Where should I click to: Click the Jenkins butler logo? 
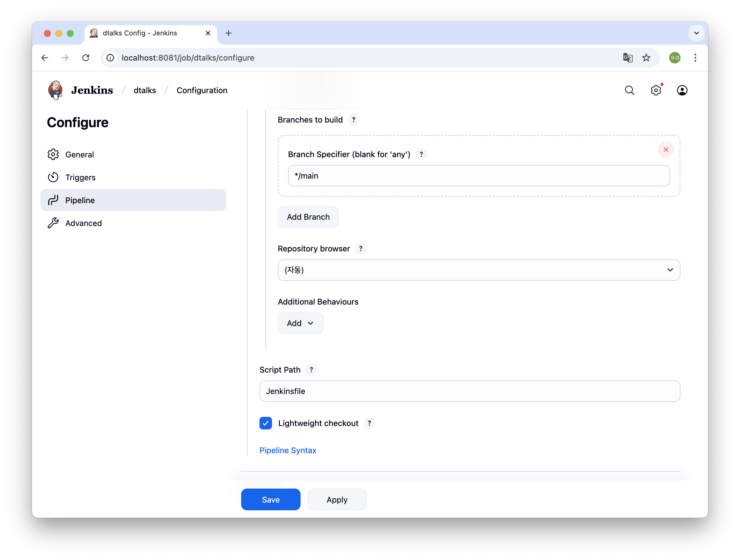55,90
